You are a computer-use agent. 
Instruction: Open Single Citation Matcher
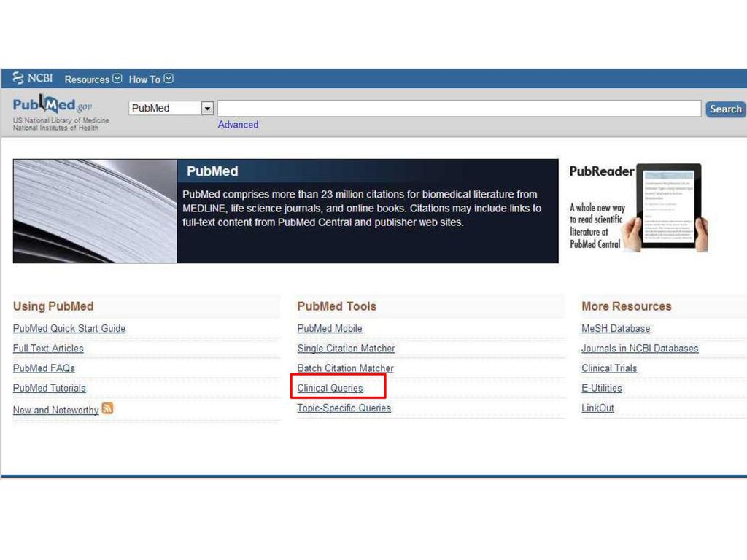pyautogui.click(x=347, y=349)
